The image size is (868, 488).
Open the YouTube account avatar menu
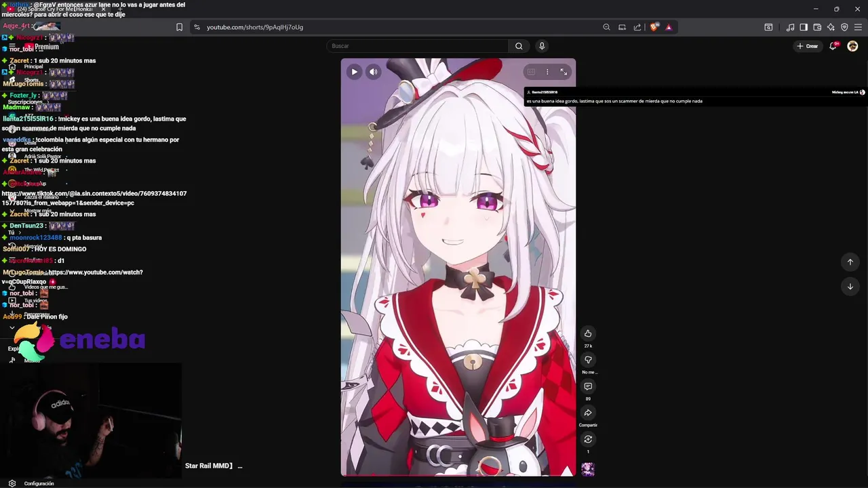point(853,46)
